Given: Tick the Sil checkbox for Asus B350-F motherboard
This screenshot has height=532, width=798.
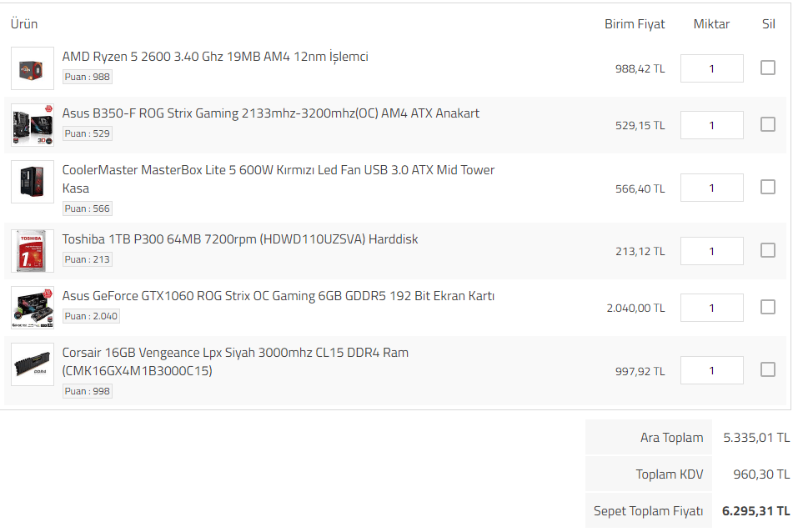Looking at the screenshot, I should click(767, 124).
